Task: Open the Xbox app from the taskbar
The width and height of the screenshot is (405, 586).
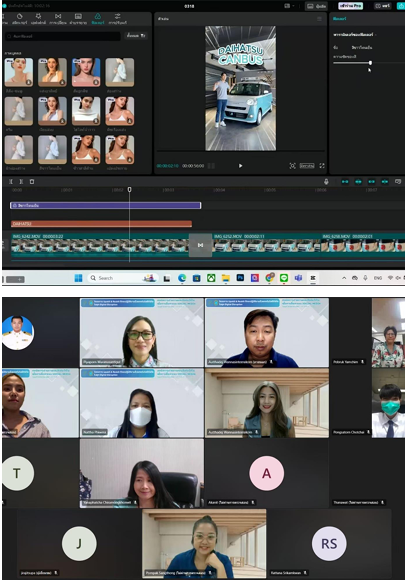Action: [211, 278]
